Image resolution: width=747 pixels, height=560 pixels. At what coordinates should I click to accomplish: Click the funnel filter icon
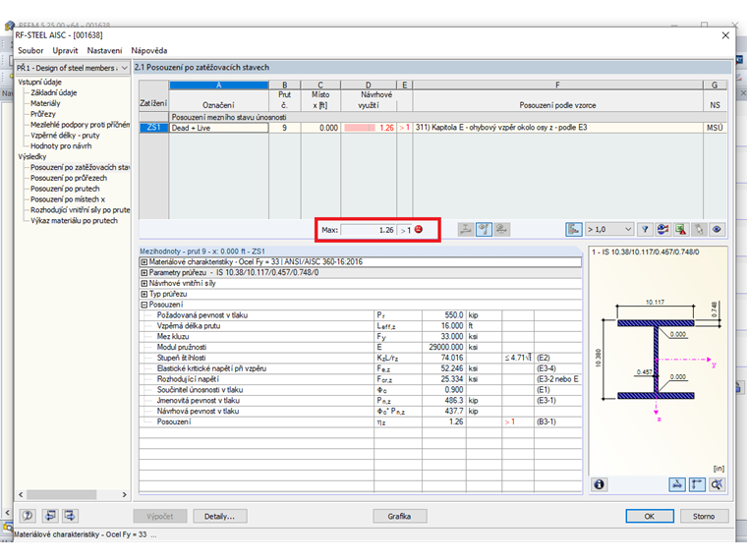645,230
